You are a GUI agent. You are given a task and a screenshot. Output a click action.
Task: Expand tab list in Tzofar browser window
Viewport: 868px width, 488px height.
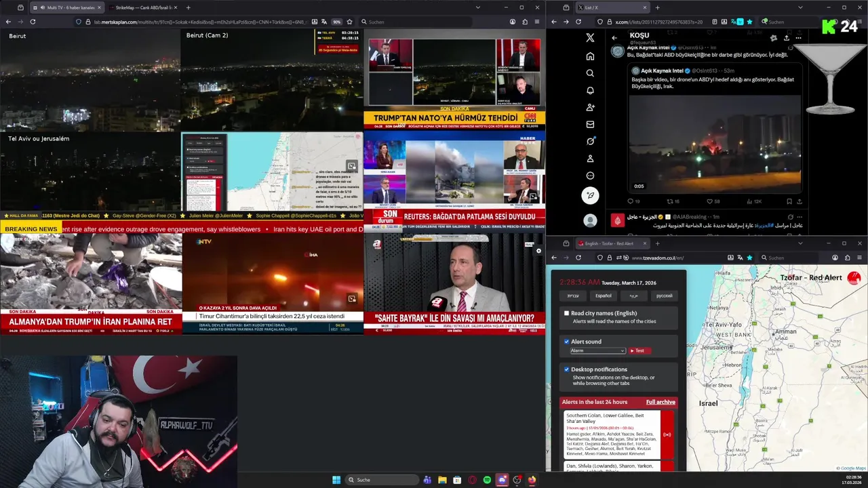[800, 243]
